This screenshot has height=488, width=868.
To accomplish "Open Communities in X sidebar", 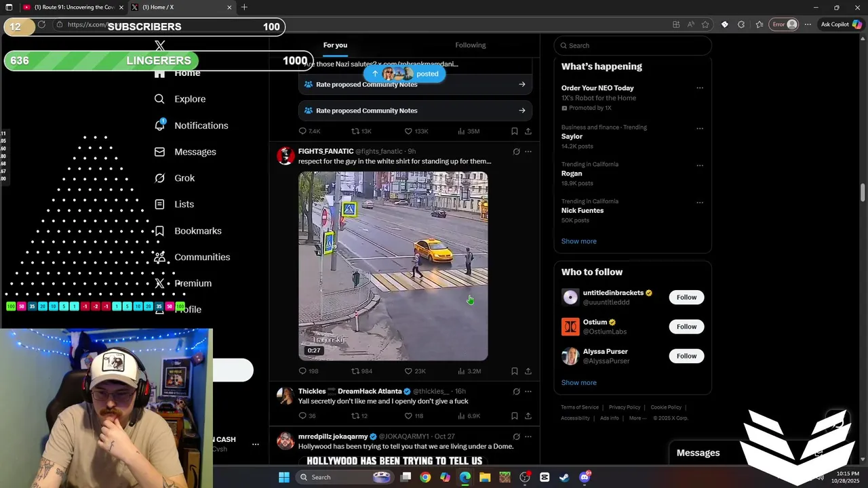I will (192, 257).
